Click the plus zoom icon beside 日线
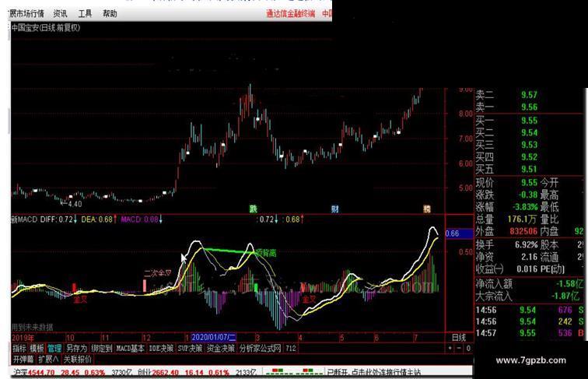Image resolution: width=588 pixels, height=379 pixels. (x=450, y=348)
